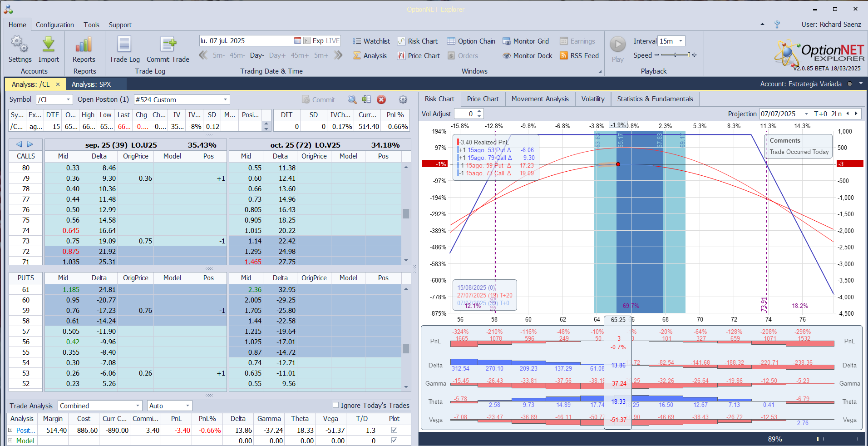Viewport: 868px width, 446px height.
Task: Open the Option Chain window
Action: [471, 41]
